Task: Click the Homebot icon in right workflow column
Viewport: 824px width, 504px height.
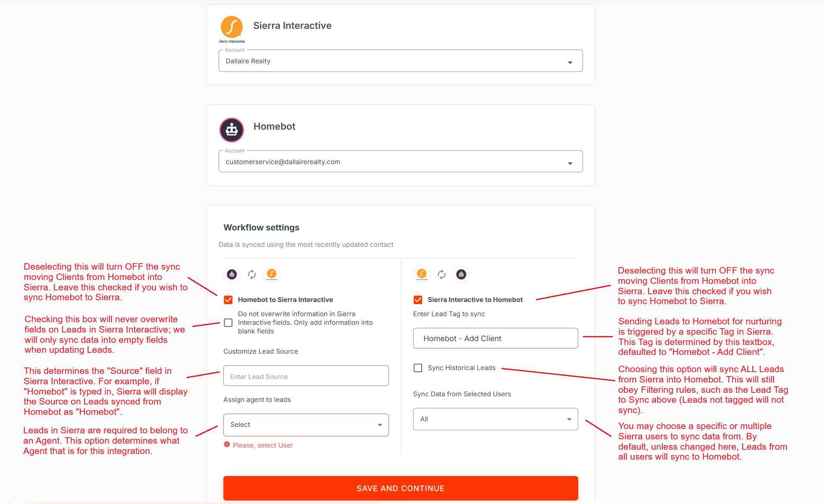Action: tap(461, 274)
